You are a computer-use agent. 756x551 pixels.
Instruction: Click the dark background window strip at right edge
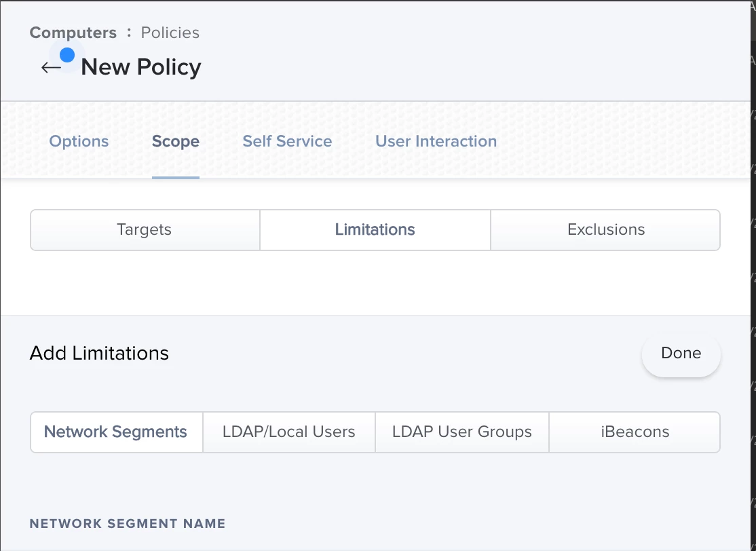(x=752, y=271)
